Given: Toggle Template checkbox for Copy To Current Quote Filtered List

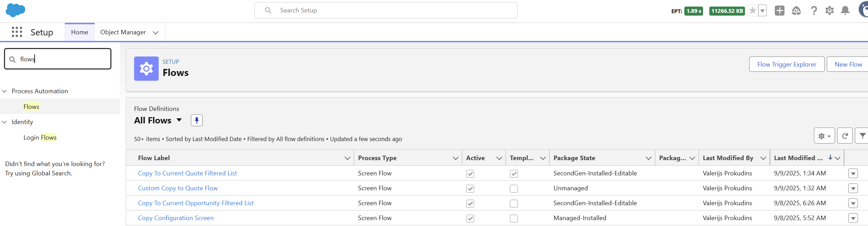Looking at the screenshot, I should 514,174.
